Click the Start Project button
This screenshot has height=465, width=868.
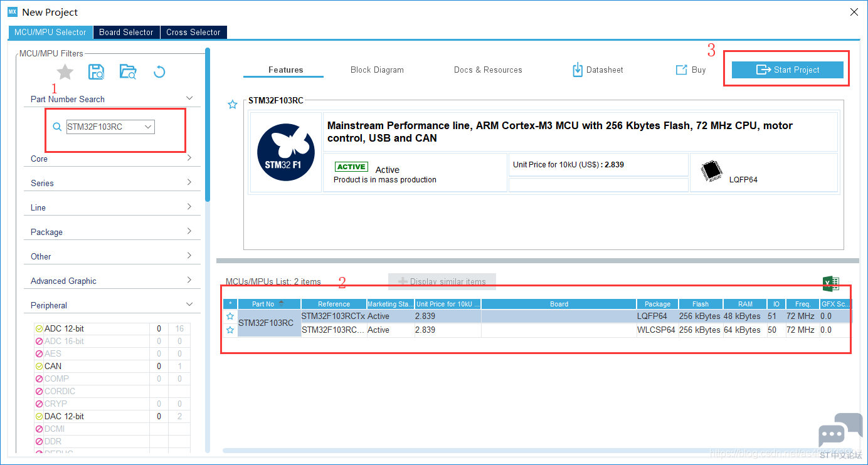787,70
